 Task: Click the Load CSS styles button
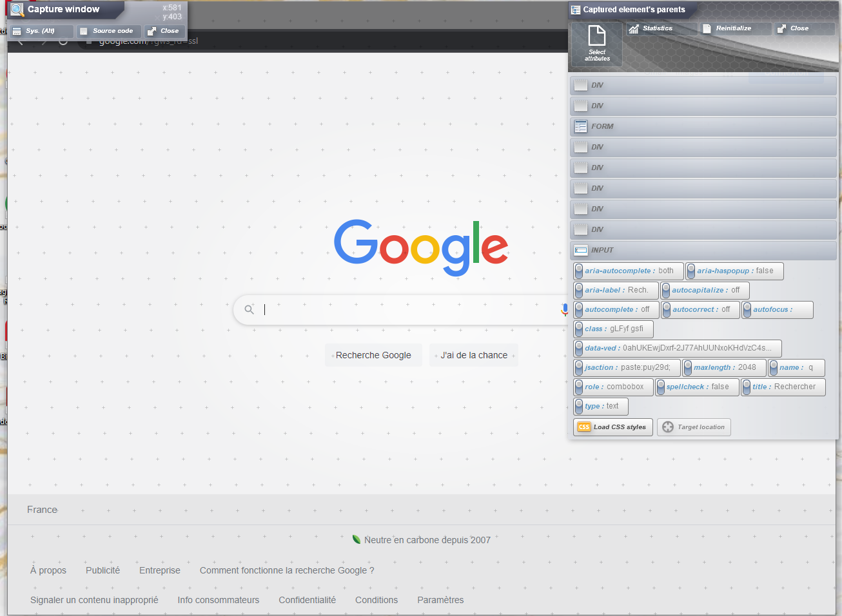612,427
